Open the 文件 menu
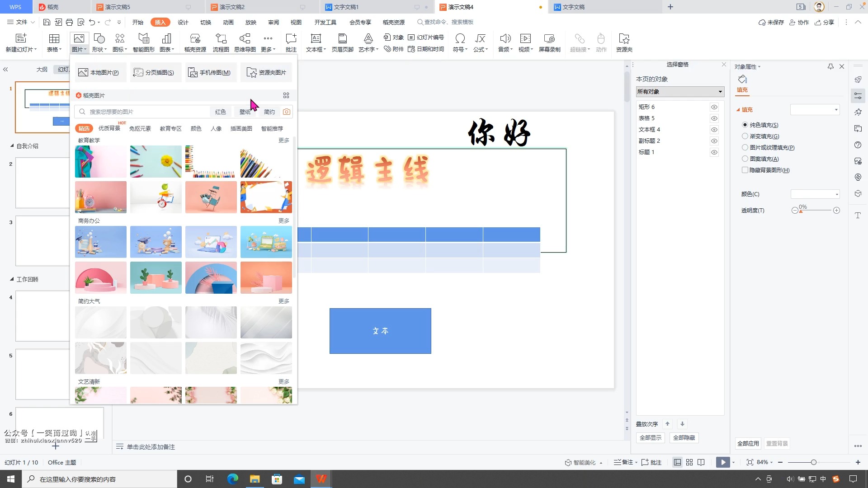 (21, 22)
